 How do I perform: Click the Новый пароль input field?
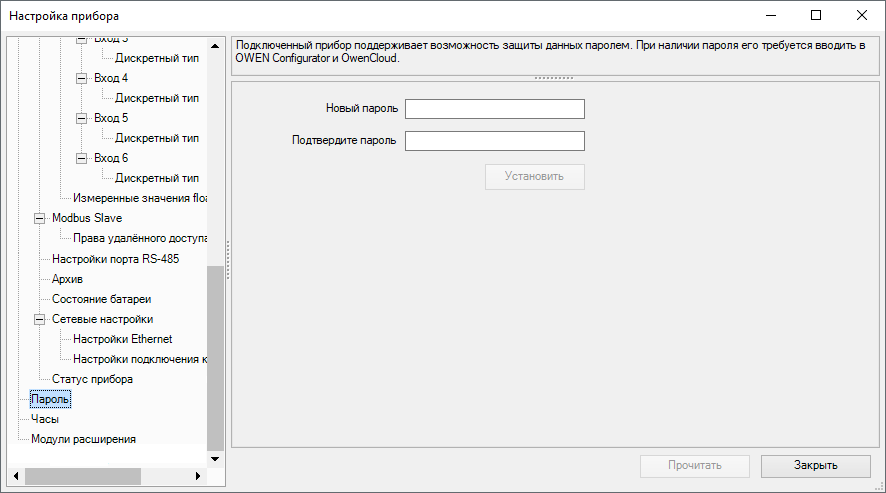(494, 109)
